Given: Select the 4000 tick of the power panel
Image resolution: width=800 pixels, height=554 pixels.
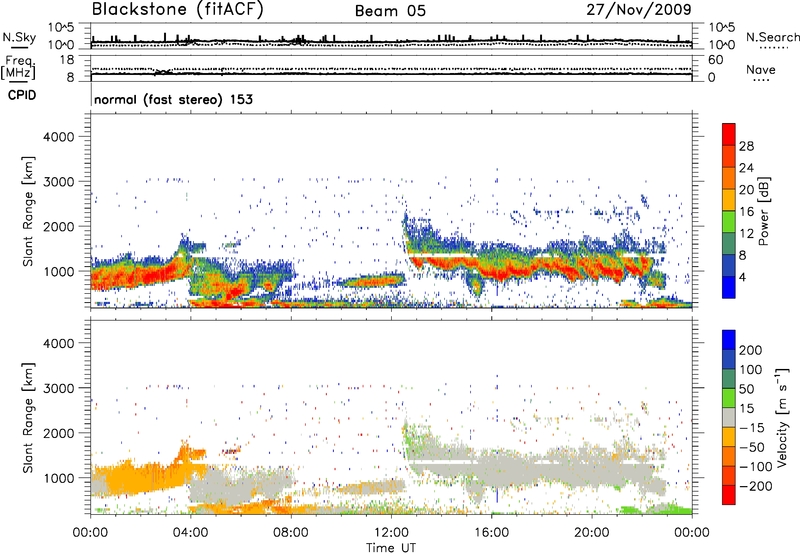Looking at the screenshot, I should point(58,137).
